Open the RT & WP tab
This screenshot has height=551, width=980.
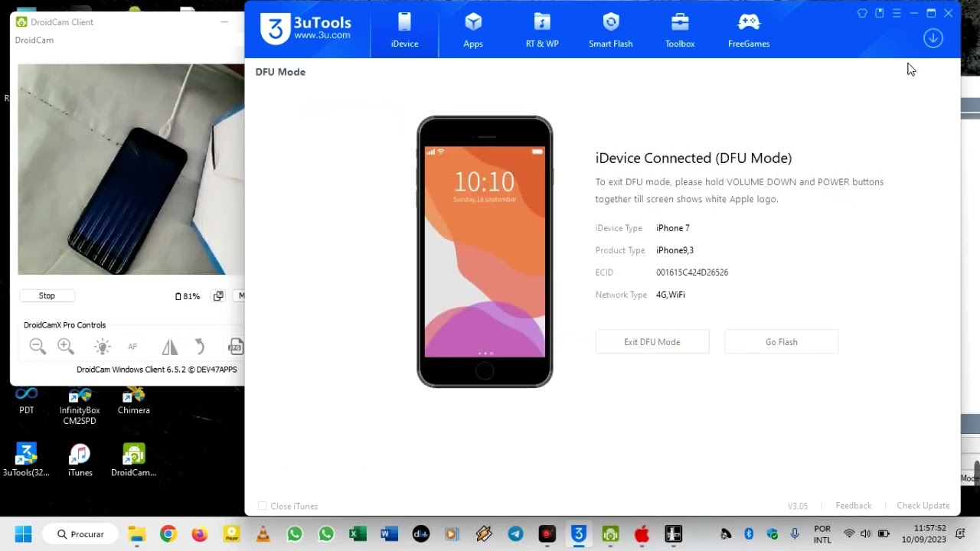pos(542,30)
